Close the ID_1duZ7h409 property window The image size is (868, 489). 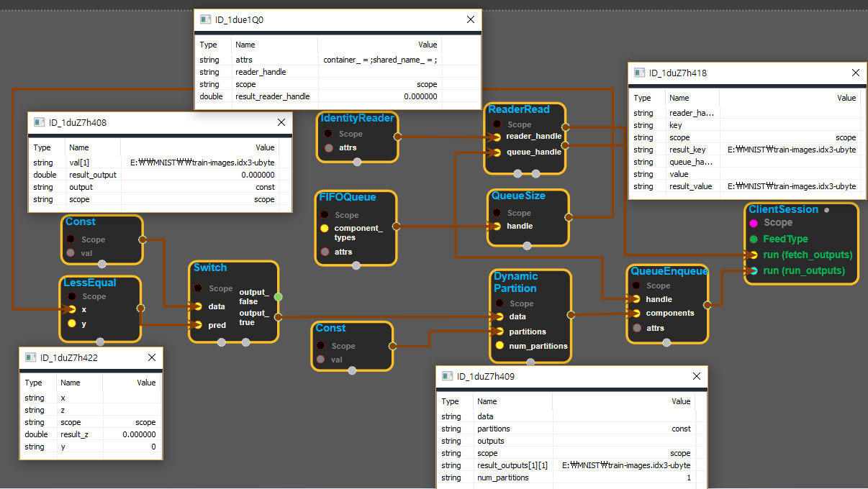pyautogui.click(x=697, y=376)
